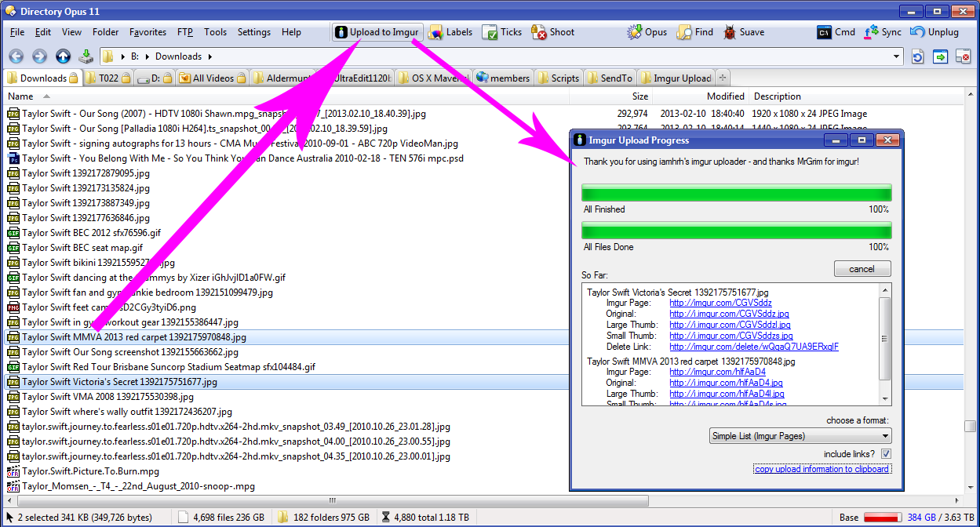Click the Upload to Imgur toolbar button
Image resolution: width=980 pixels, height=527 pixels.
[377, 32]
